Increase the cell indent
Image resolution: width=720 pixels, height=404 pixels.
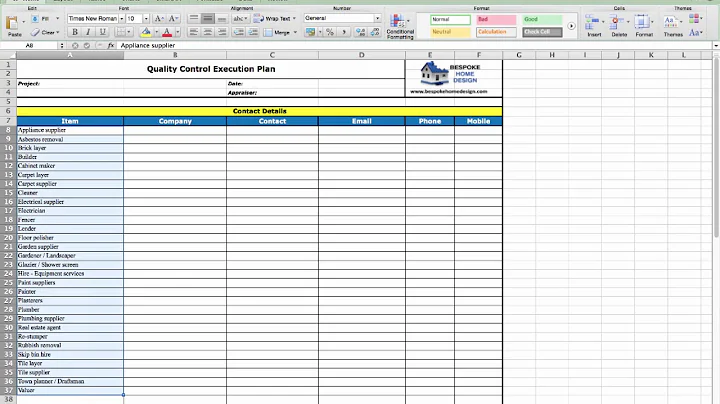tap(253, 32)
